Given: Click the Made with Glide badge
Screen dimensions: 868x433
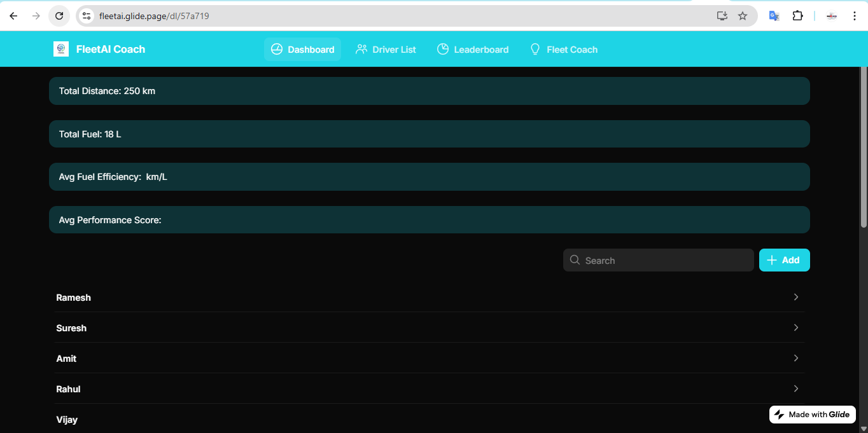Looking at the screenshot, I should 813,415.
